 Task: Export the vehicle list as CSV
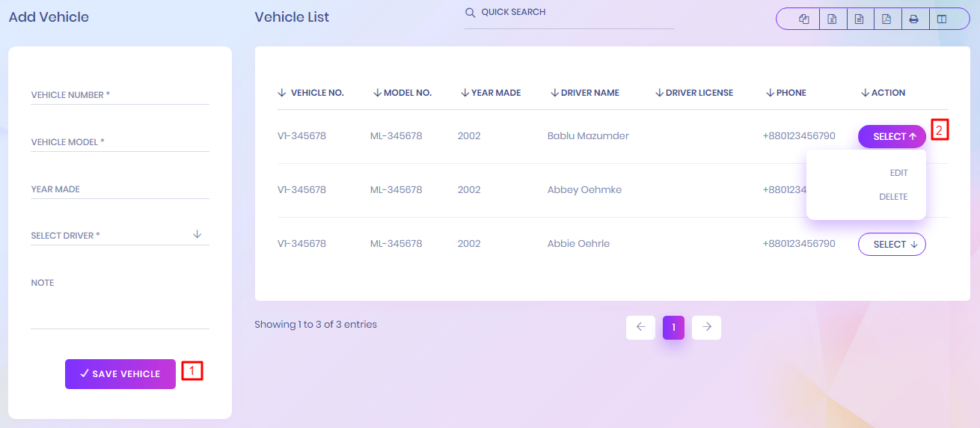coord(859,19)
